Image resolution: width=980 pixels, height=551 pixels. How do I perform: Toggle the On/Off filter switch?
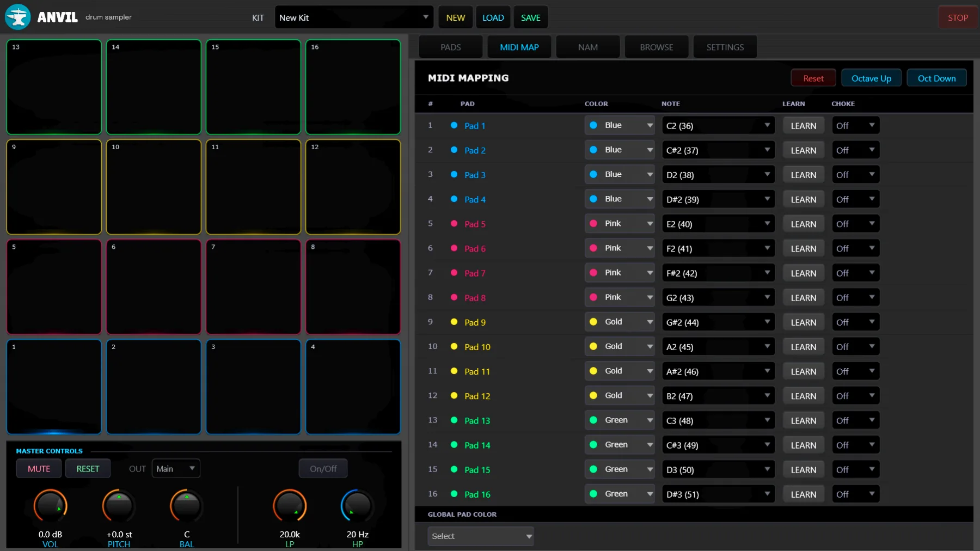(323, 469)
